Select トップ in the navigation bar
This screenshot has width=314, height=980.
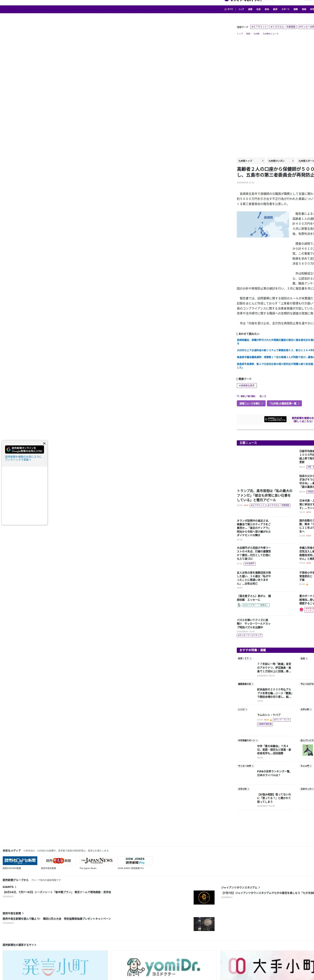click(x=241, y=9)
